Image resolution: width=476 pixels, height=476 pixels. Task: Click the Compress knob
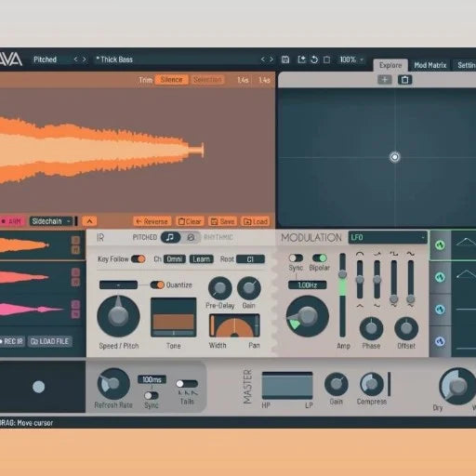click(372, 384)
